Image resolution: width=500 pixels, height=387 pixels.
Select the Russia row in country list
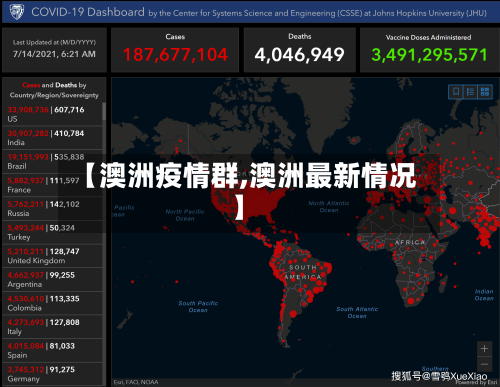click(53, 209)
